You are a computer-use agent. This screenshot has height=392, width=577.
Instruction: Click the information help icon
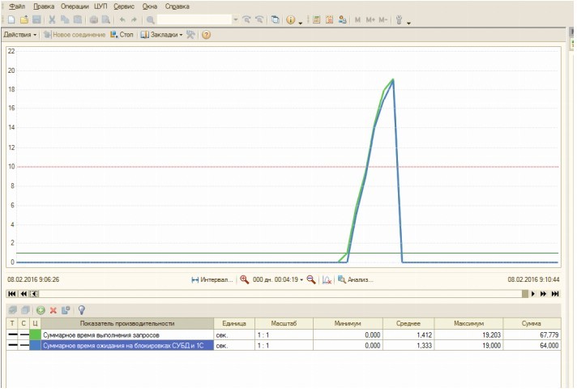290,20
